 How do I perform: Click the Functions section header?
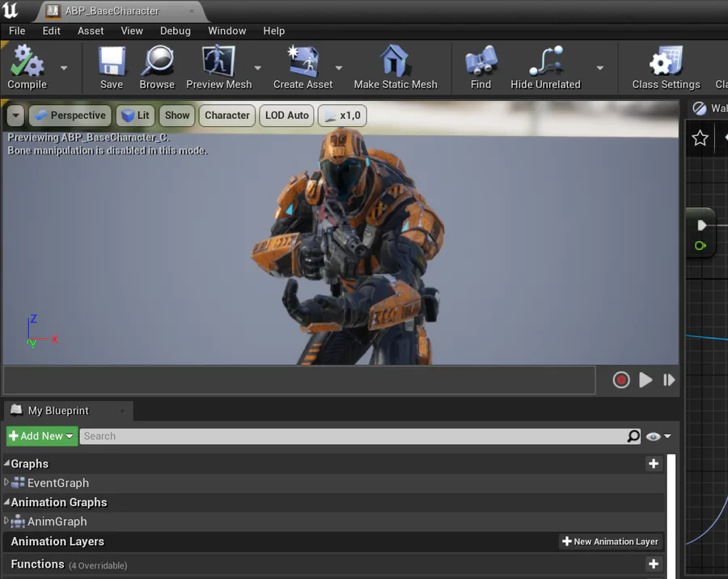pyautogui.click(x=334, y=564)
